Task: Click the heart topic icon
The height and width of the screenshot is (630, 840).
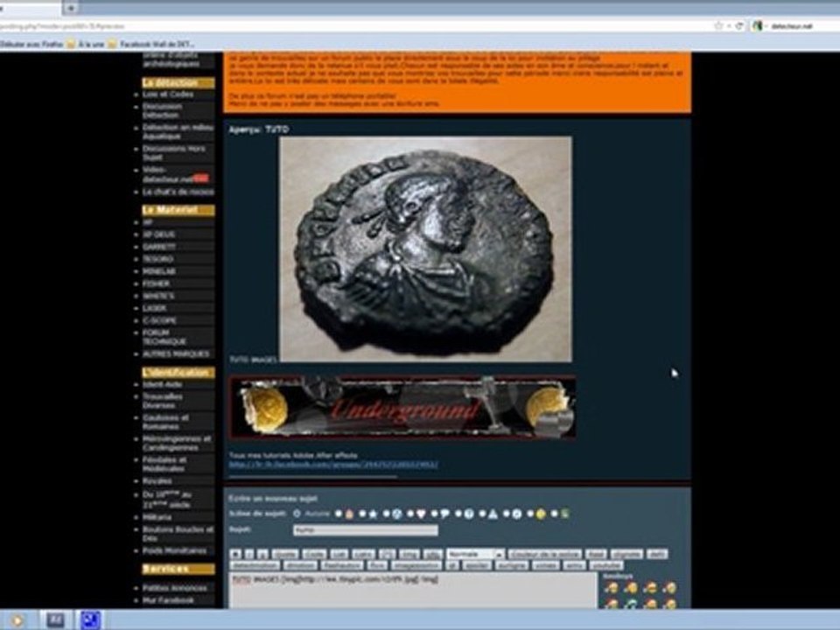Action: (421, 514)
